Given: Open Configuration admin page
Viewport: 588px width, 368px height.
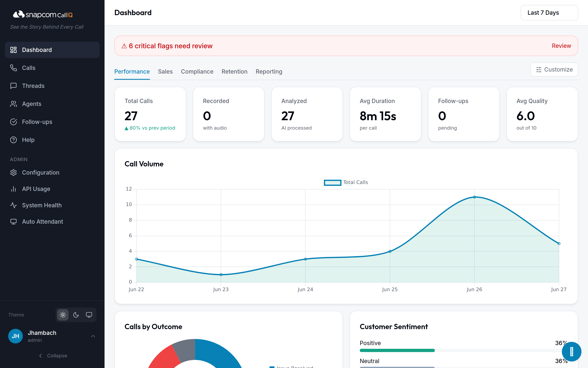Looking at the screenshot, I should click(x=52, y=173).
